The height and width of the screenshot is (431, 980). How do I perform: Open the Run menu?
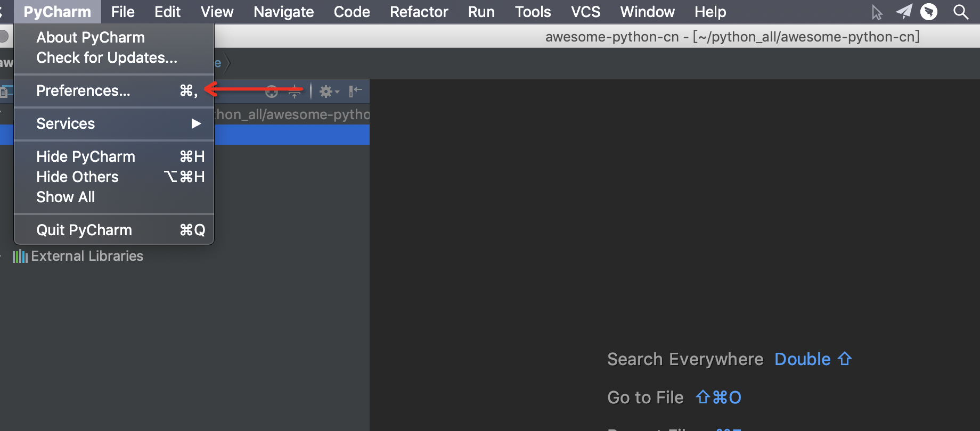(481, 12)
